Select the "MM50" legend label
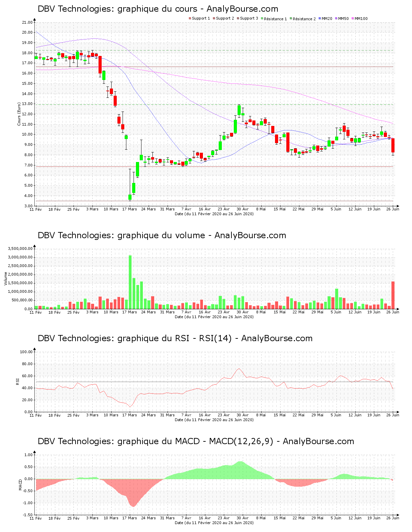The height and width of the screenshot is (532, 412). [x=343, y=19]
